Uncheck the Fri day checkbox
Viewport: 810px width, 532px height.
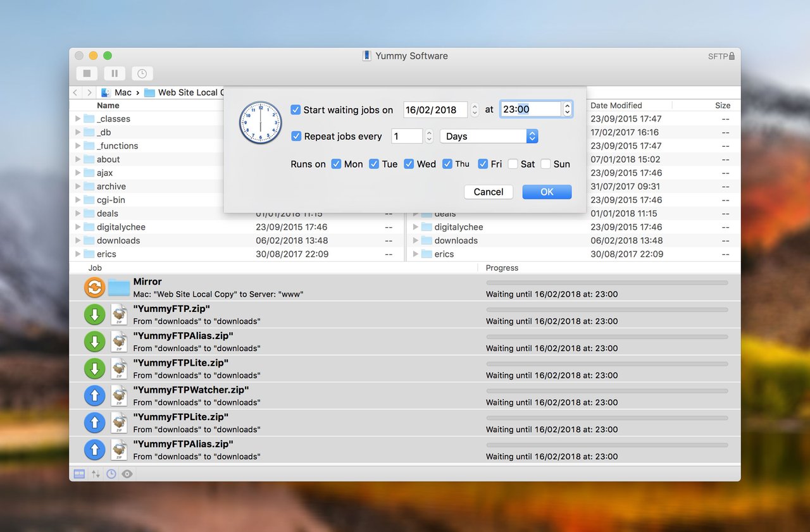click(x=483, y=164)
